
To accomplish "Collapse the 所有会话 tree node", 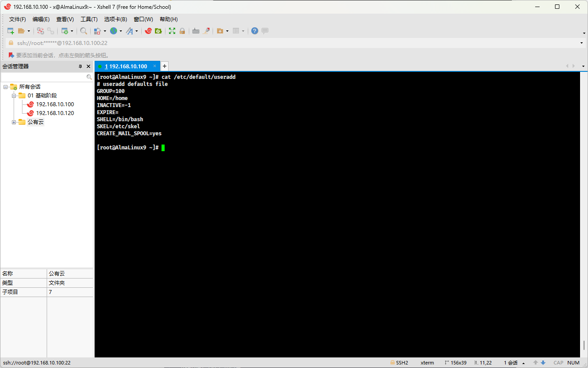I will (x=5, y=87).
